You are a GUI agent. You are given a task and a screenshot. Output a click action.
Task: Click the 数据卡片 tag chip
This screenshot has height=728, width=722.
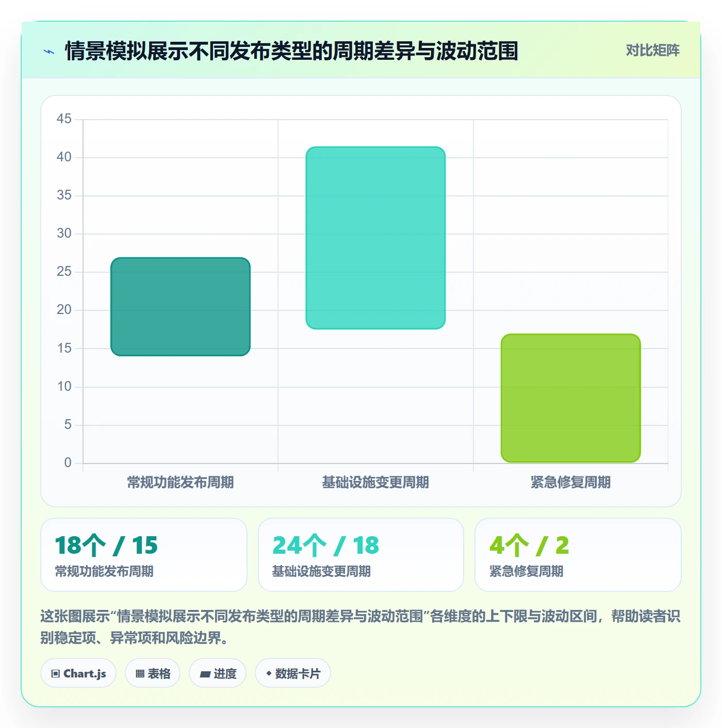[293, 673]
